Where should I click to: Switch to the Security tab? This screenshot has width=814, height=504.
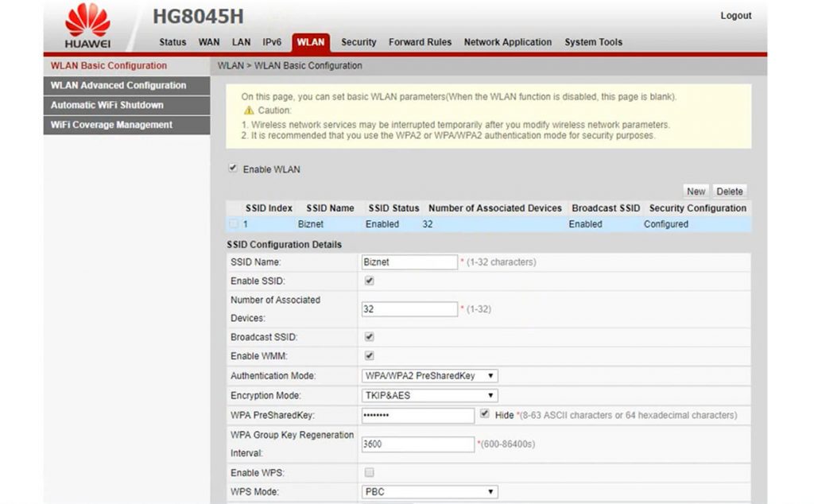[x=359, y=42]
